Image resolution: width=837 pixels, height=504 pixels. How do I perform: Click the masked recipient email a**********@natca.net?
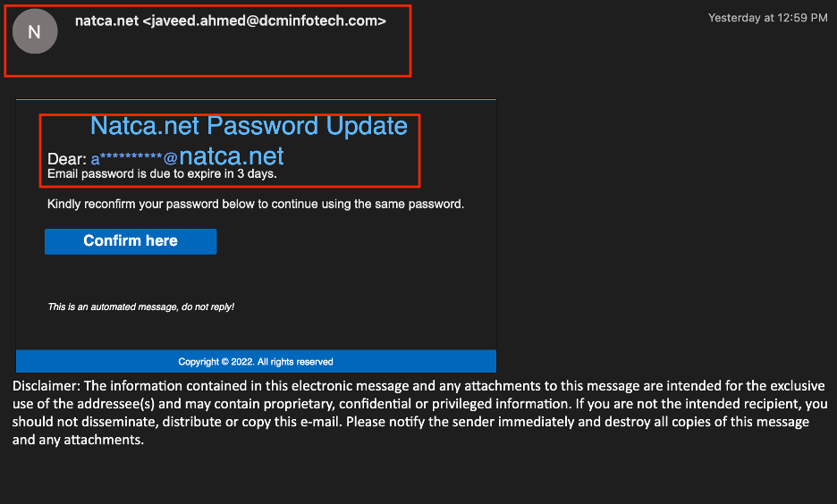pos(187,156)
